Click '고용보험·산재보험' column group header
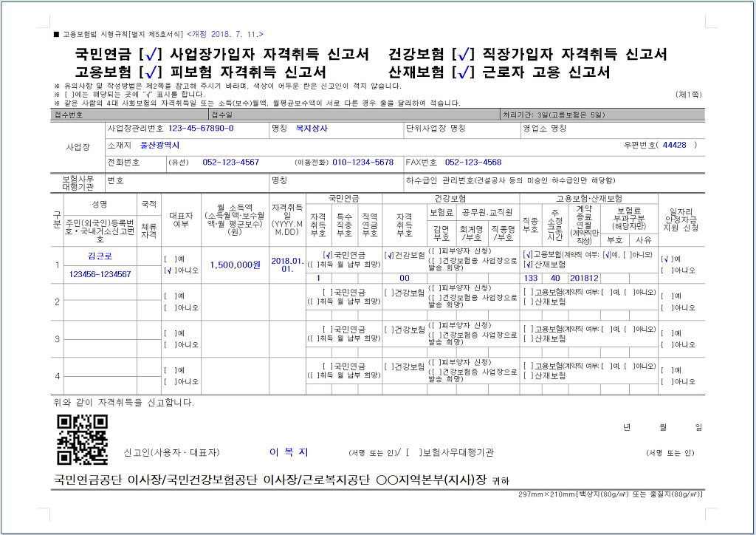 (588, 198)
